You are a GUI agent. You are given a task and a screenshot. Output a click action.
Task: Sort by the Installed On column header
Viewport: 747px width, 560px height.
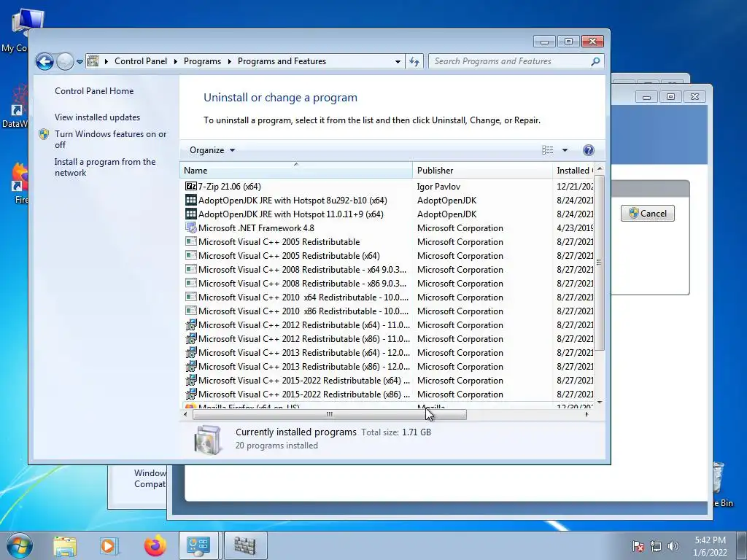coord(573,171)
